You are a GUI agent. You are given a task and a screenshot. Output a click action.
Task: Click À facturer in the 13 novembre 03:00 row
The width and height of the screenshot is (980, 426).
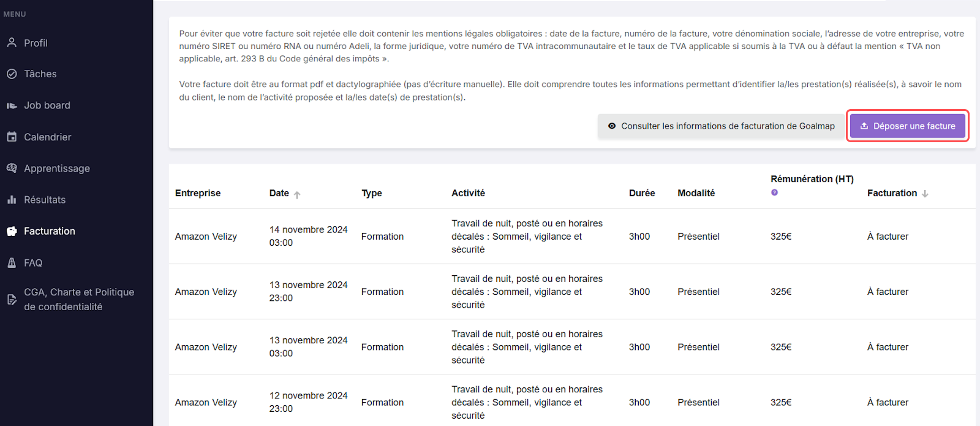coord(888,347)
